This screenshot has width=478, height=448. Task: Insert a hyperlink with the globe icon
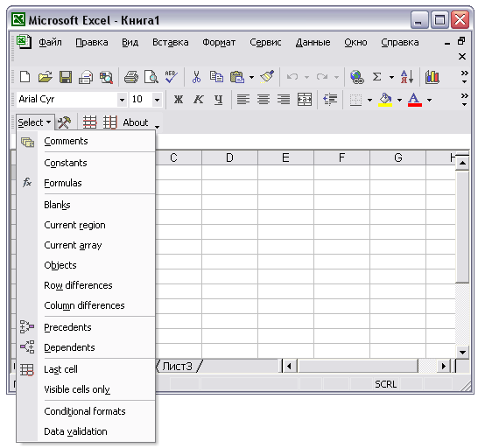(x=356, y=77)
